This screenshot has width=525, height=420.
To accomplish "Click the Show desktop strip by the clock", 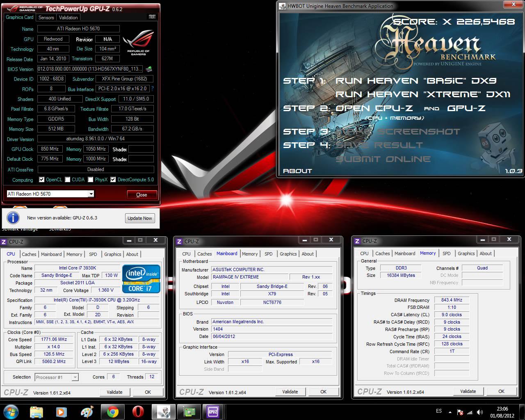I will 522,411.
